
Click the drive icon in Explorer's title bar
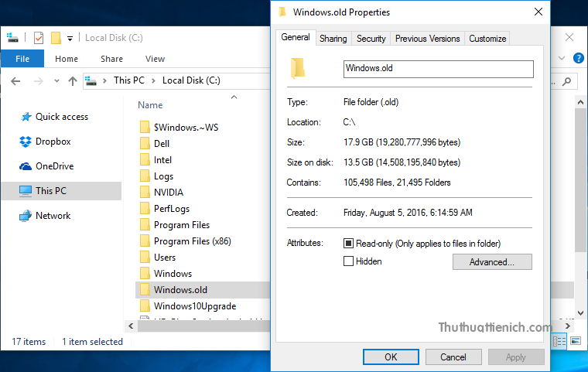click(x=12, y=37)
